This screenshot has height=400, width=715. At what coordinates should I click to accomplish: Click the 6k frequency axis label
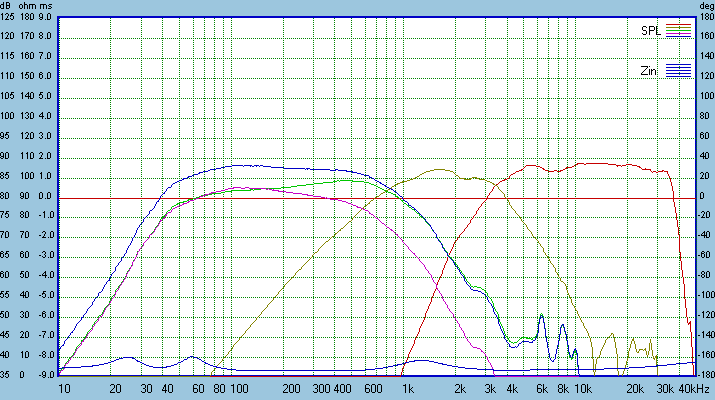pos(541,388)
